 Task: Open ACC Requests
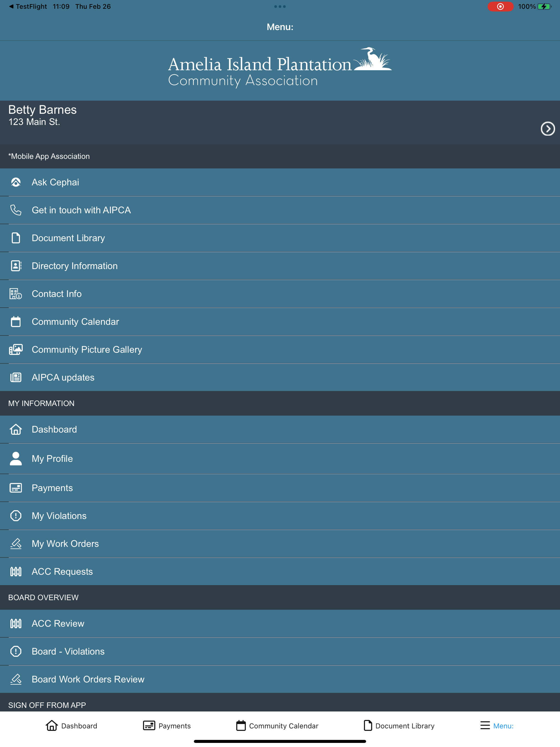click(x=280, y=571)
